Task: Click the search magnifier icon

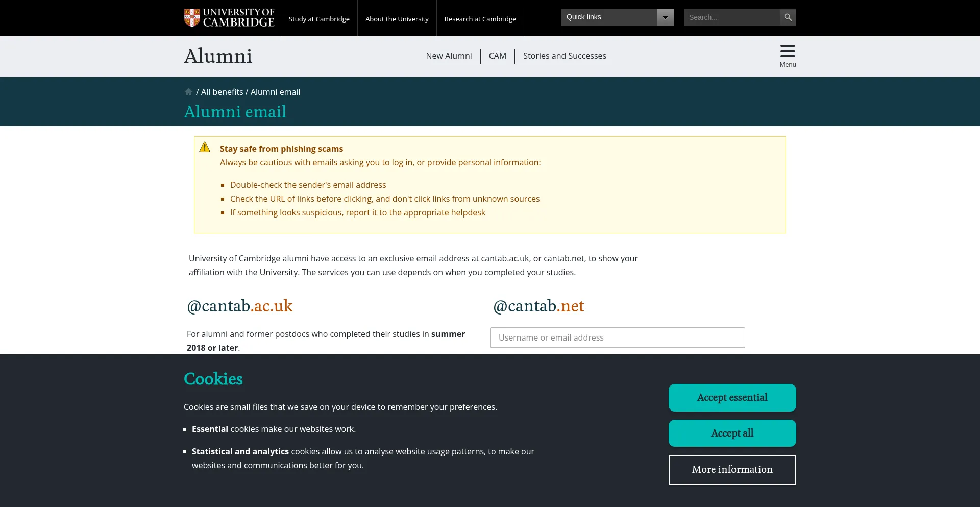Action: [788, 17]
